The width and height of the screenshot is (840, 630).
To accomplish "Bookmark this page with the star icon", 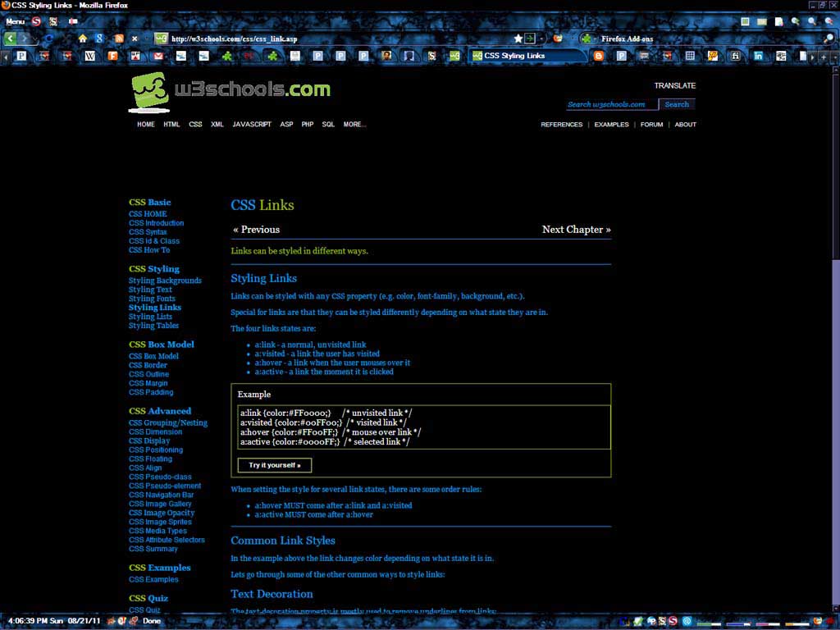I will pyautogui.click(x=518, y=39).
